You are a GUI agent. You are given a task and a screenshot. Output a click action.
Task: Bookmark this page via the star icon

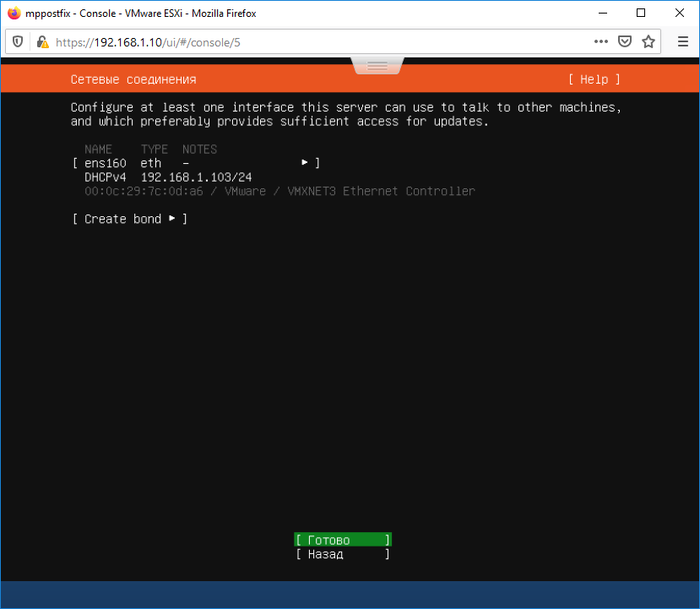coord(648,41)
